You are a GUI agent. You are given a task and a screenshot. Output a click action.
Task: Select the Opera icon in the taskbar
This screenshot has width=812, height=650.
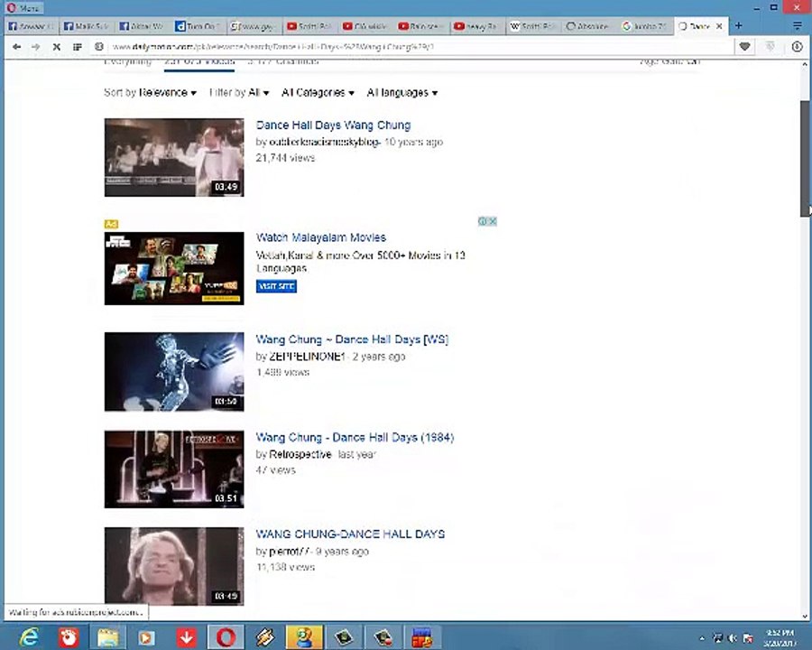click(x=226, y=637)
